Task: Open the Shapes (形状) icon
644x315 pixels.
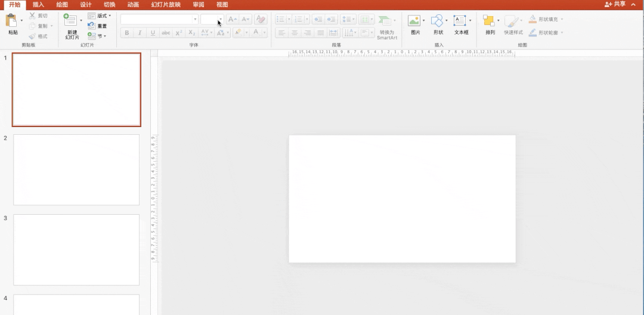Action: pos(437,21)
